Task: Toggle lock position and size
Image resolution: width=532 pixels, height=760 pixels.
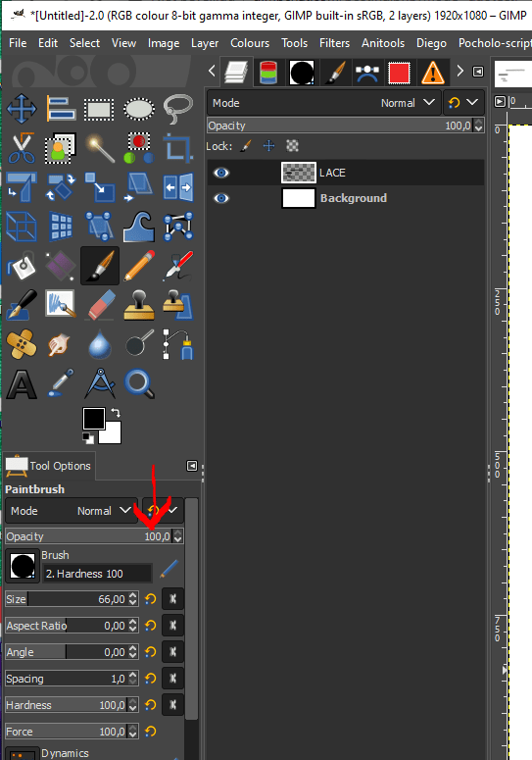Action: click(x=268, y=146)
